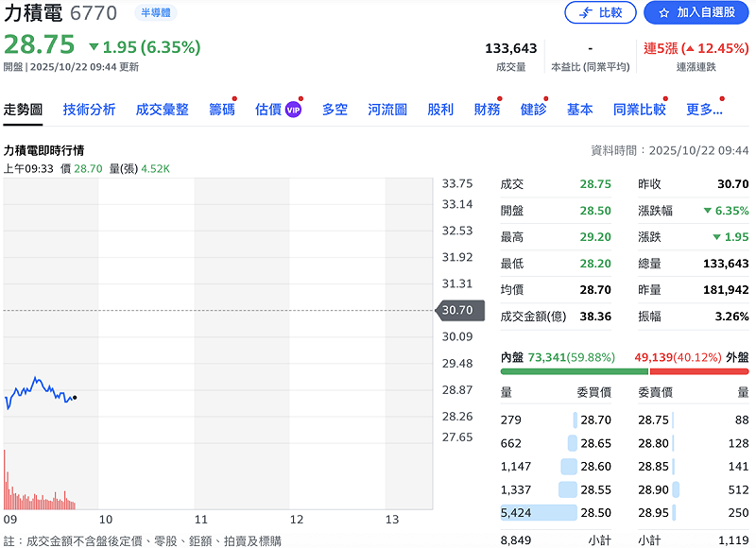Click the blue intraday price line
The height and width of the screenshot is (548, 756).
(38, 385)
